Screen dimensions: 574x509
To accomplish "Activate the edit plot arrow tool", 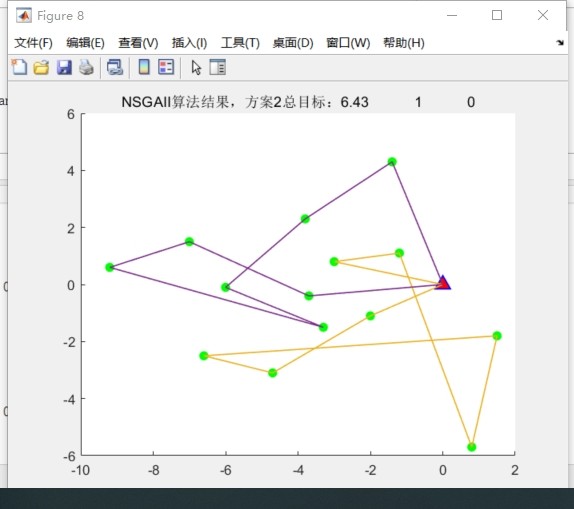I will tap(196, 68).
